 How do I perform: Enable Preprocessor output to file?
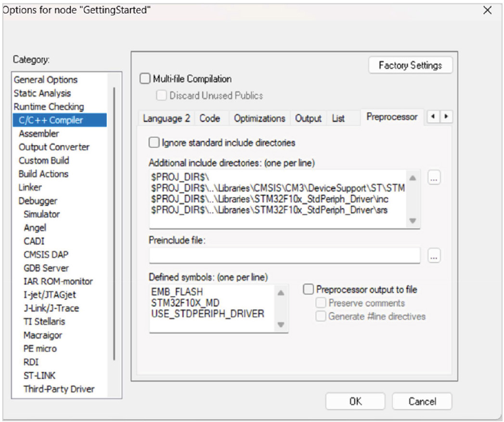pos(309,289)
